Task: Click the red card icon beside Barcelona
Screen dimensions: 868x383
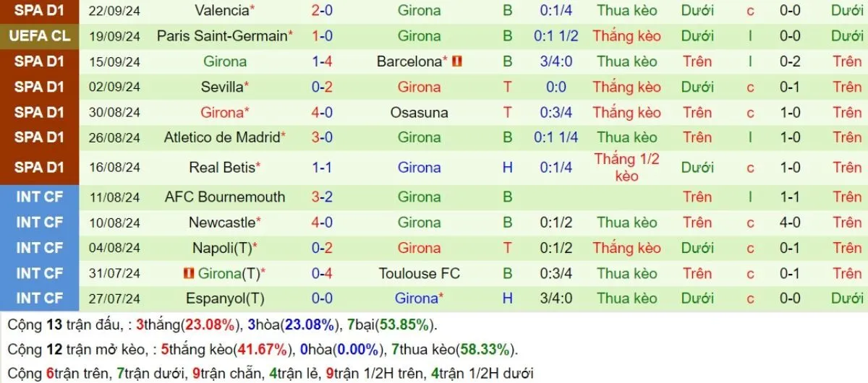Action: pos(457,61)
